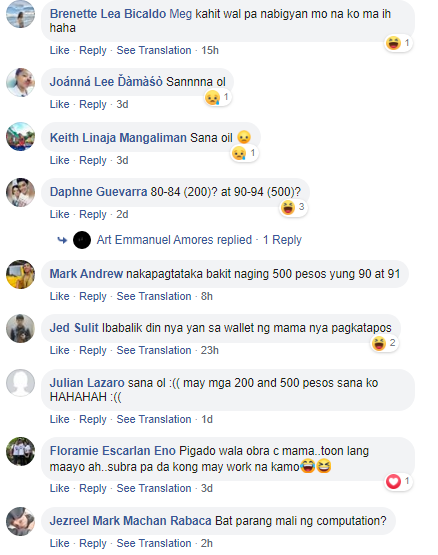Open haha reaction on Brenette Lea Bicaldo's comment
The height and width of the screenshot is (555, 438).
click(x=398, y=43)
